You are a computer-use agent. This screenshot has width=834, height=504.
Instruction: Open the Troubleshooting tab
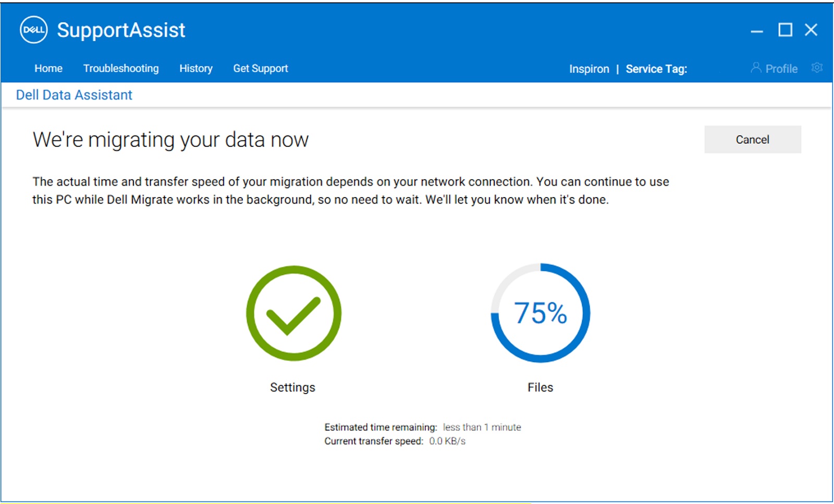[121, 68]
